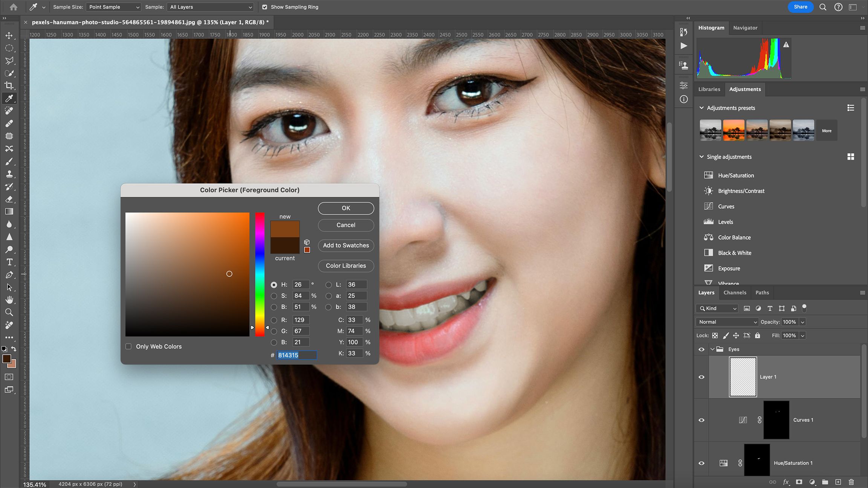Open layer Kind filter dropdown
This screenshot has height=488, width=868.
tap(717, 308)
